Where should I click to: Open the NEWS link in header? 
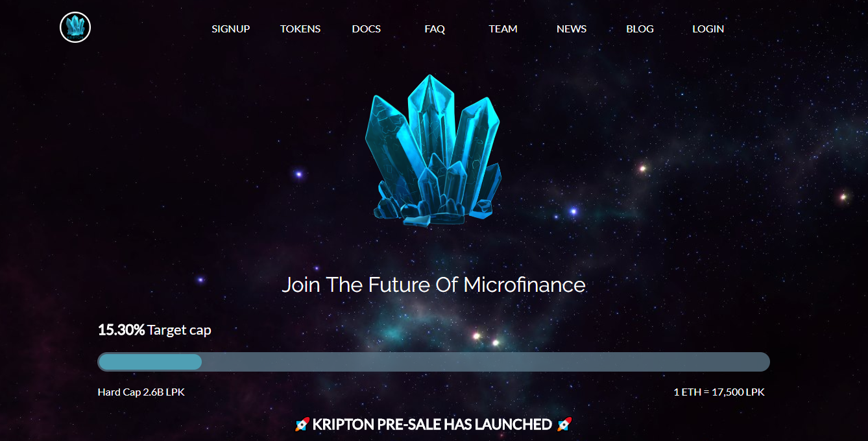572,29
